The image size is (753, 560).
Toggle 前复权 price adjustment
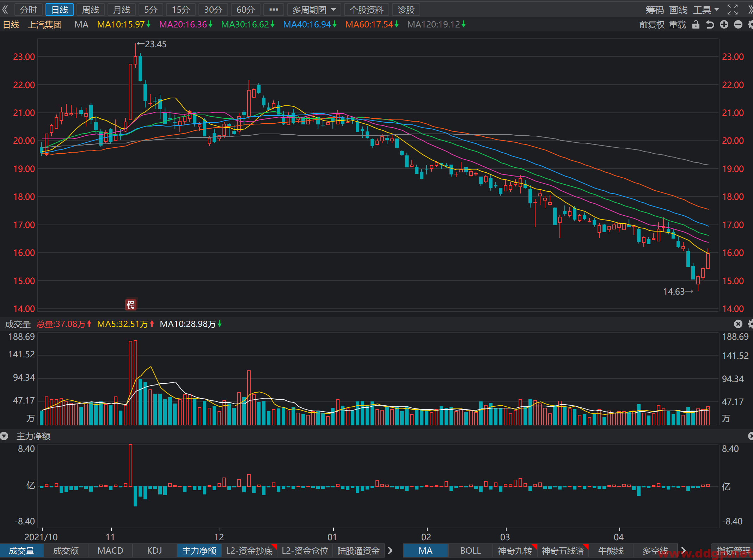point(652,25)
